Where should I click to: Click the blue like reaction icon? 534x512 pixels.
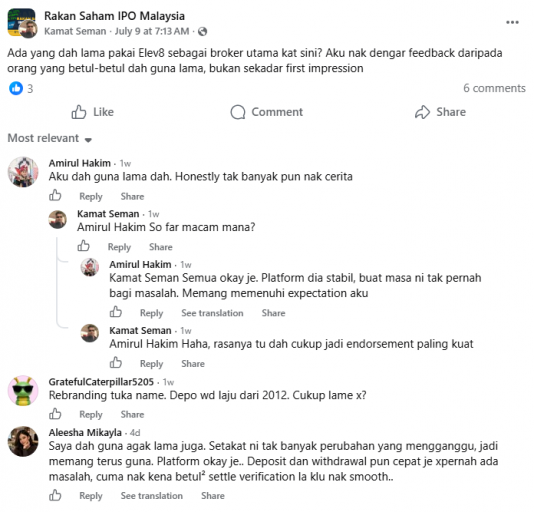click(16, 88)
